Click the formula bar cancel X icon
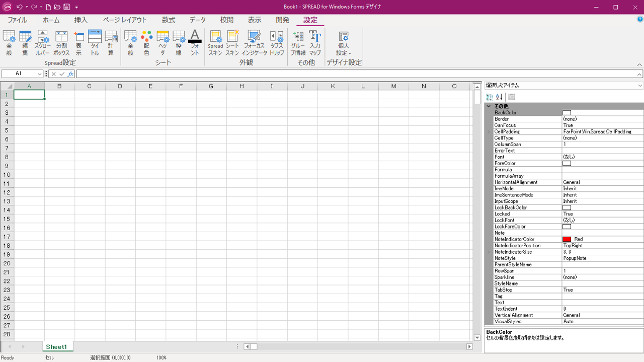 pyautogui.click(x=54, y=74)
